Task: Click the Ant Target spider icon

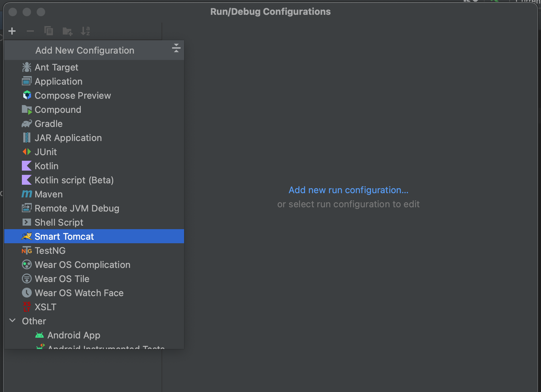Action: click(x=27, y=67)
